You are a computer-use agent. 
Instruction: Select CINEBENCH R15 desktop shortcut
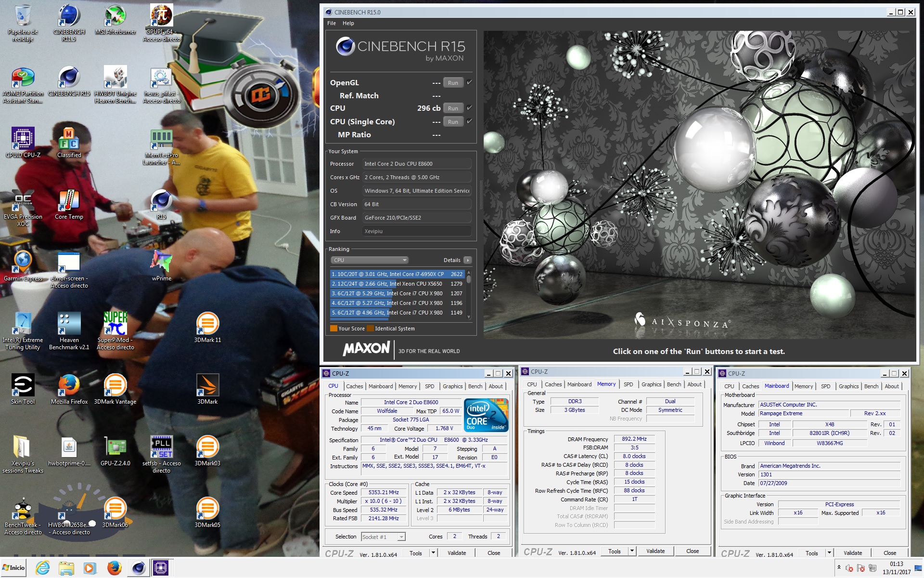pyautogui.click(x=69, y=81)
